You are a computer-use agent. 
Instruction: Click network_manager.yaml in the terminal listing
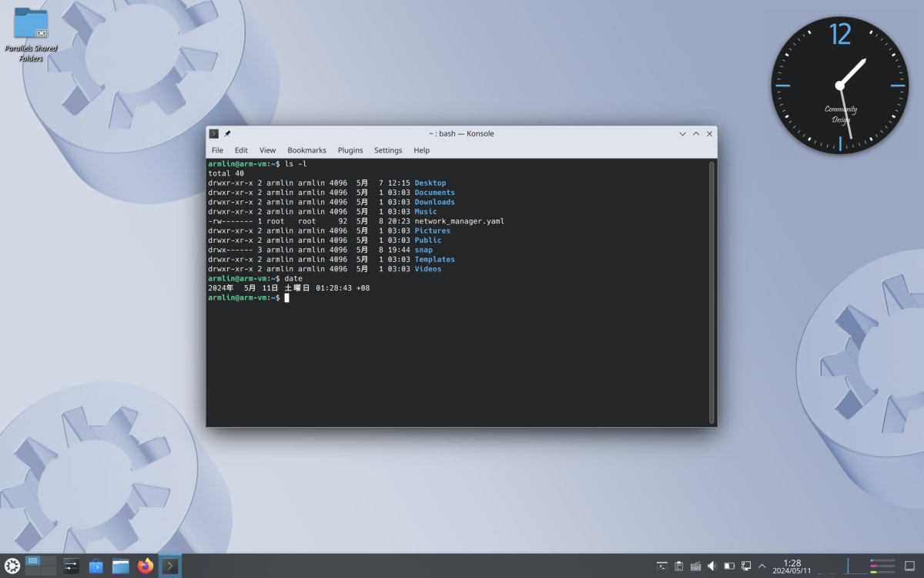coord(460,221)
